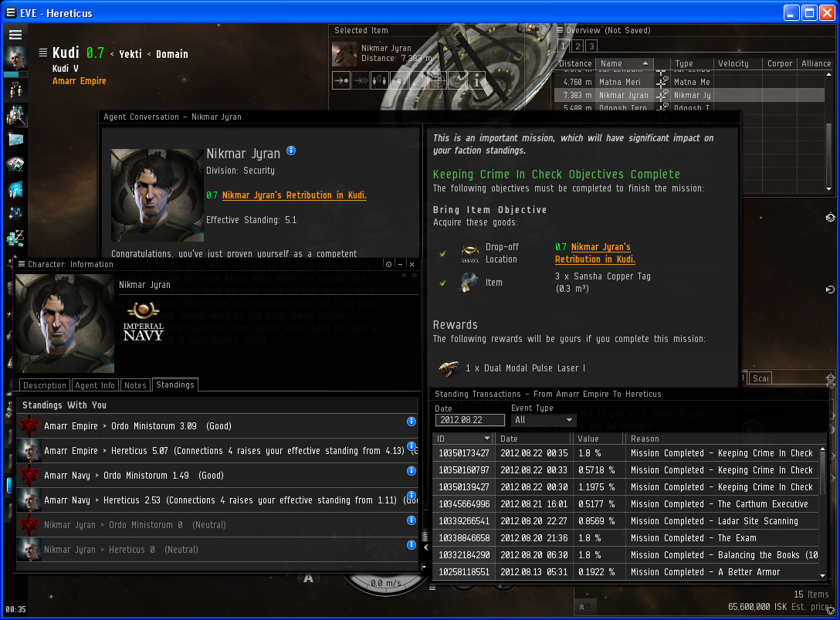Screen dimensions: 840x620
Task: Open Chat Channels icon in Neocom
Action: coord(15,90)
